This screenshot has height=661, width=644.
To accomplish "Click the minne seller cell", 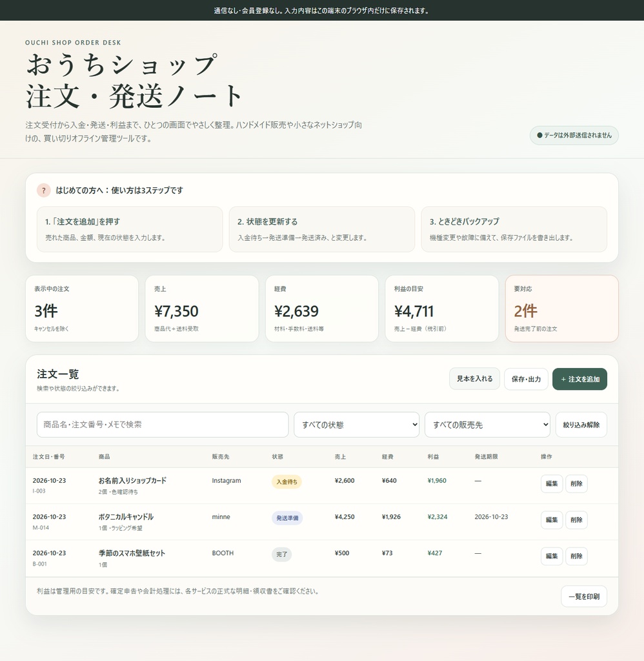I will point(221,517).
